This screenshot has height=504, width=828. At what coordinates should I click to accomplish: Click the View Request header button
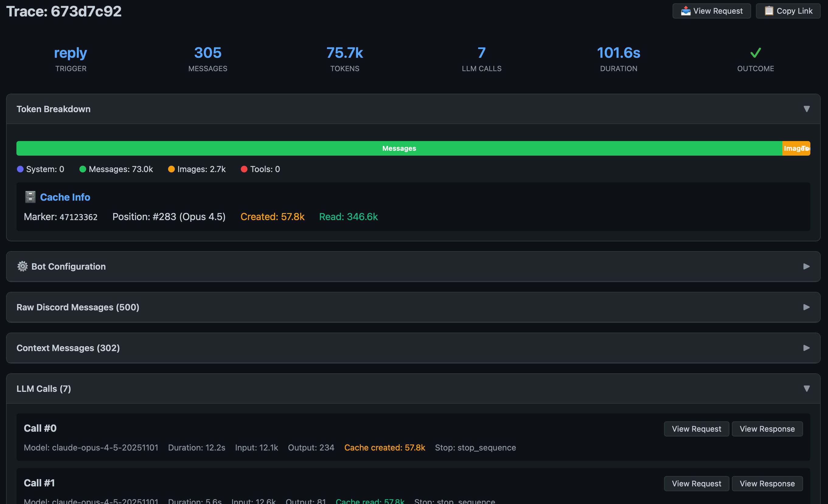point(711,11)
